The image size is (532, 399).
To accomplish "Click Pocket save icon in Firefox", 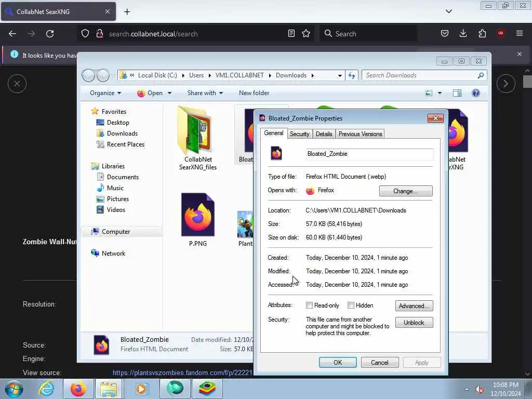I will click(445, 33).
